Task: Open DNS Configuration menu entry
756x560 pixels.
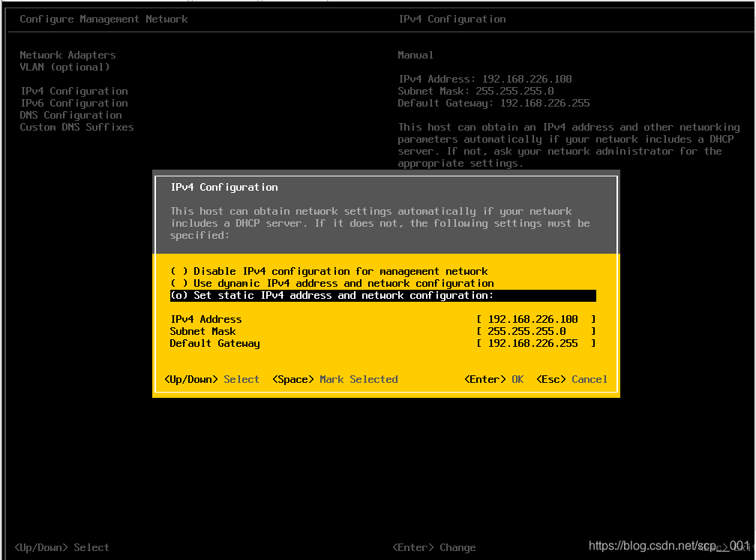Action: click(x=70, y=116)
